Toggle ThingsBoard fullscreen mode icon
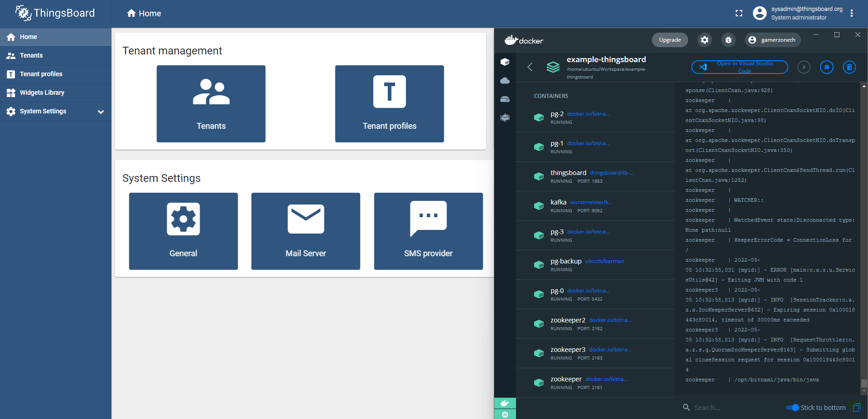The height and width of the screenshot is (419, 868). [739, 13]
